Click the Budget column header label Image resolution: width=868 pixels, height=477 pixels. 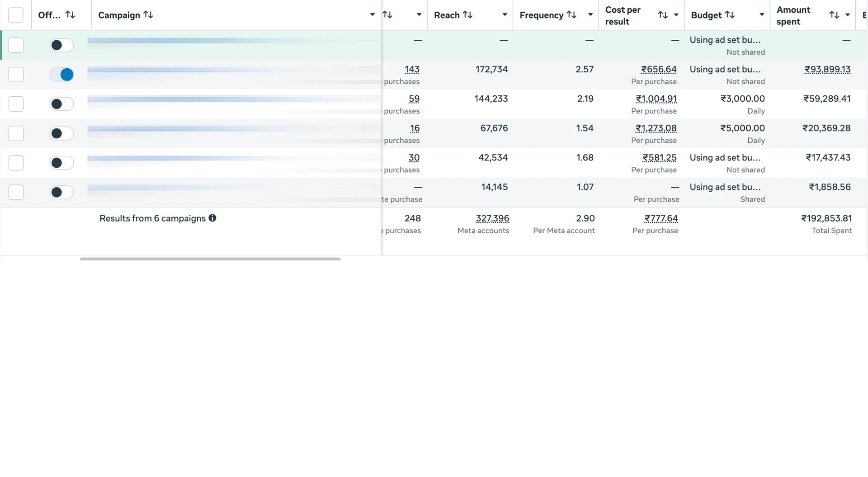pyautogui.click(x=706, y=15)
